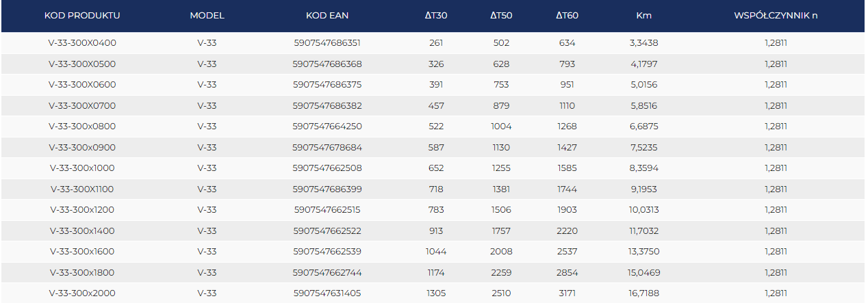868x303 pixels.
Task: Click the KOD PRODUKTU column header
Action: 82,15
